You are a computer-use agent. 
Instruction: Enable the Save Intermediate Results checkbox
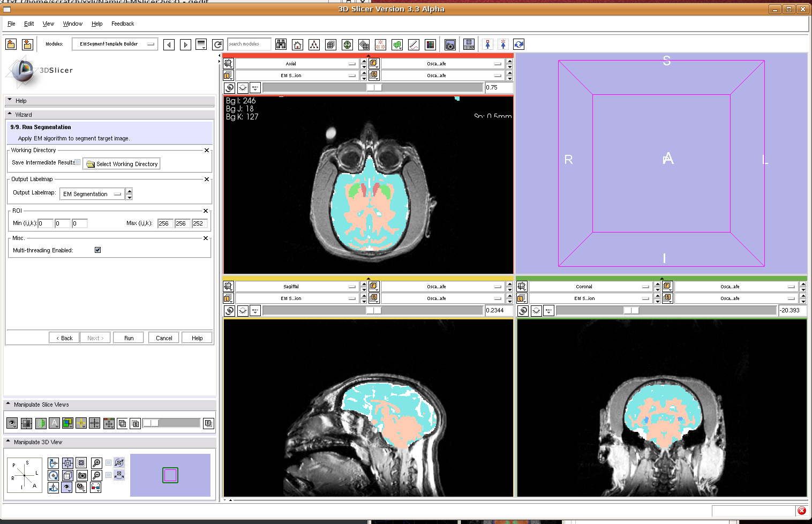(x=78, y=162)
